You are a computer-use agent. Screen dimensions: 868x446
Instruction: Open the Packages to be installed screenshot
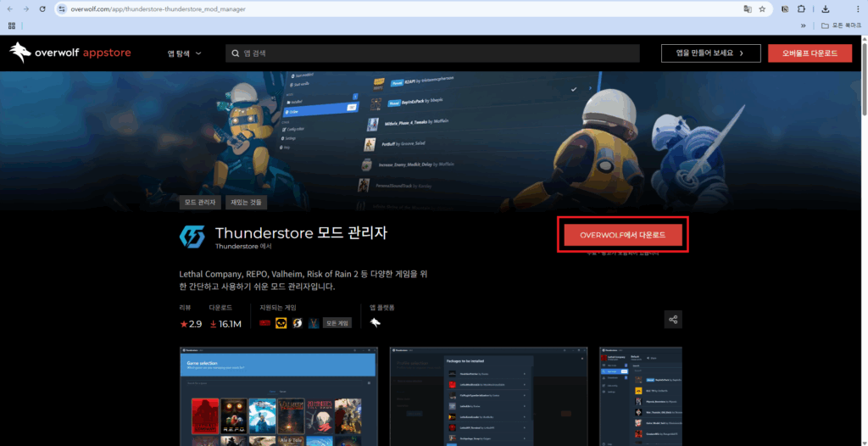[x=489, y=397]
